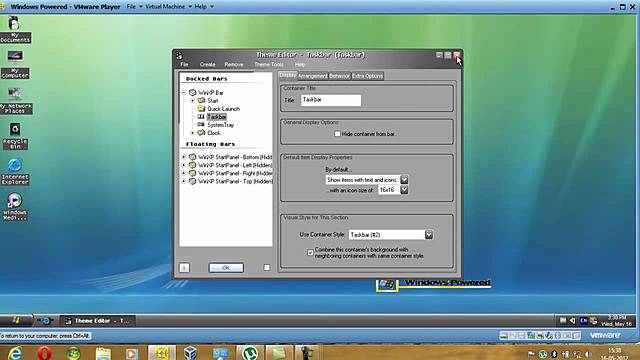The image size is (640, 360).
Task: Open VMware Player File menu
Action: (134, 7)
